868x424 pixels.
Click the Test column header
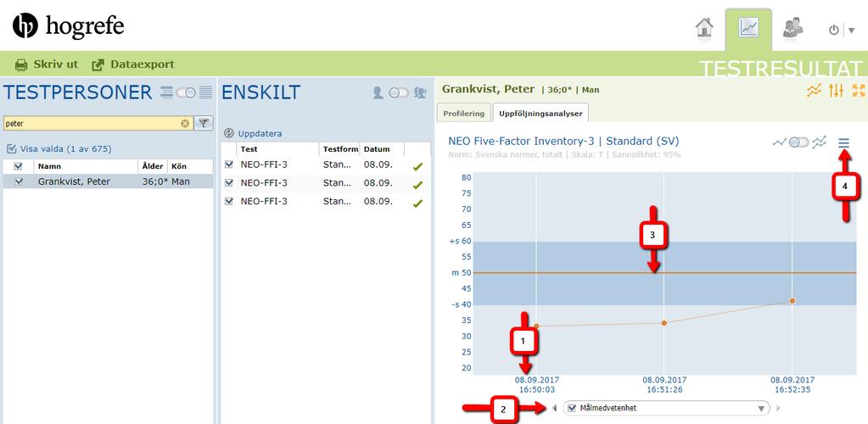(278, 149)
